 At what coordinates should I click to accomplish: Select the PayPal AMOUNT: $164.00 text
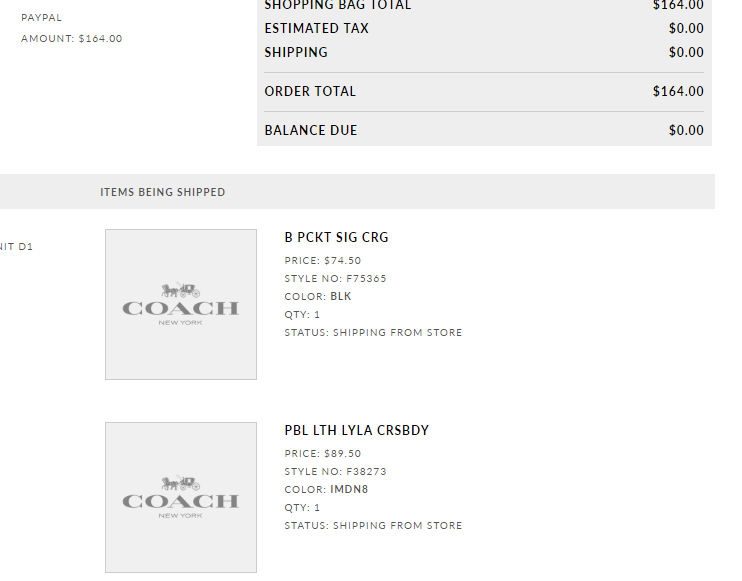[x=72, y=39]
